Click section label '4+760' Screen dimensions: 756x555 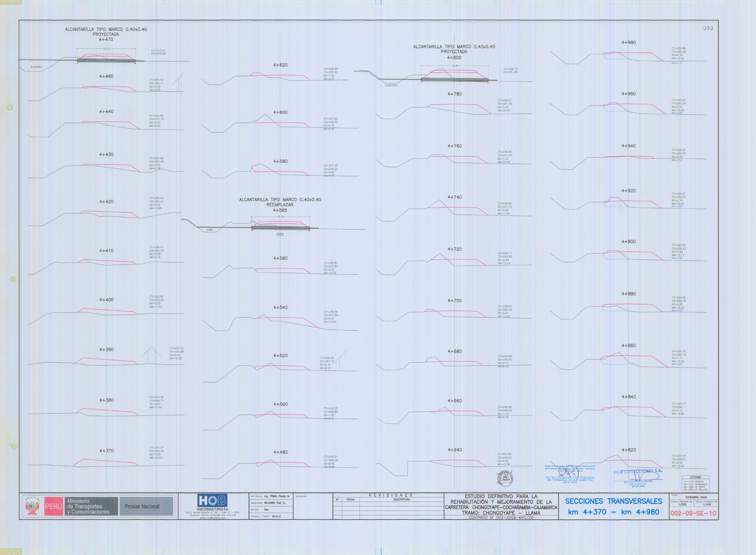pyautogui.click(x=454, y=146)
